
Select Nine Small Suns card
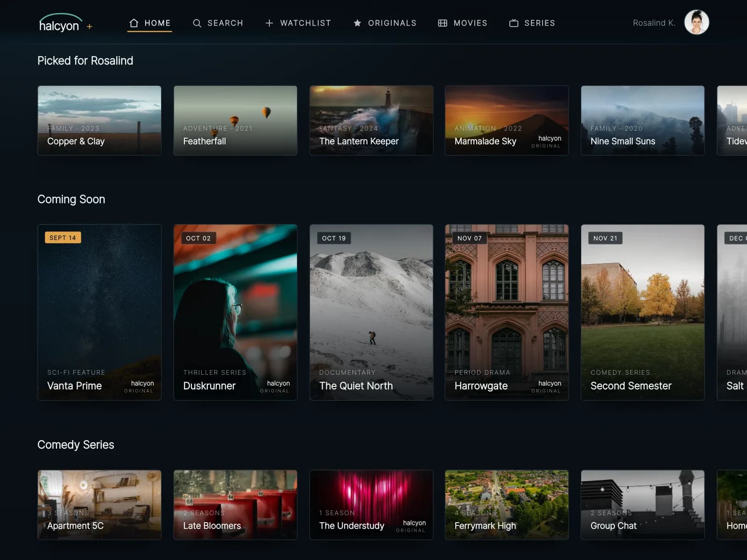(642, 120)
